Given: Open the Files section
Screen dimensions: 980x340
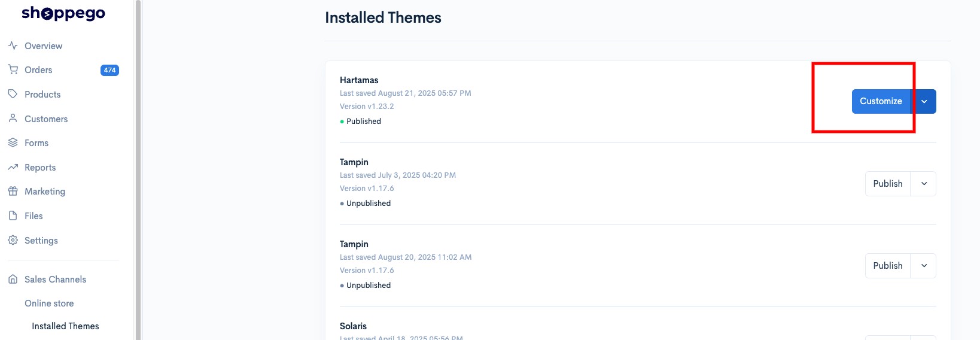Looking at the screenshot, I should pyautogui.click(x=34, y=216).
